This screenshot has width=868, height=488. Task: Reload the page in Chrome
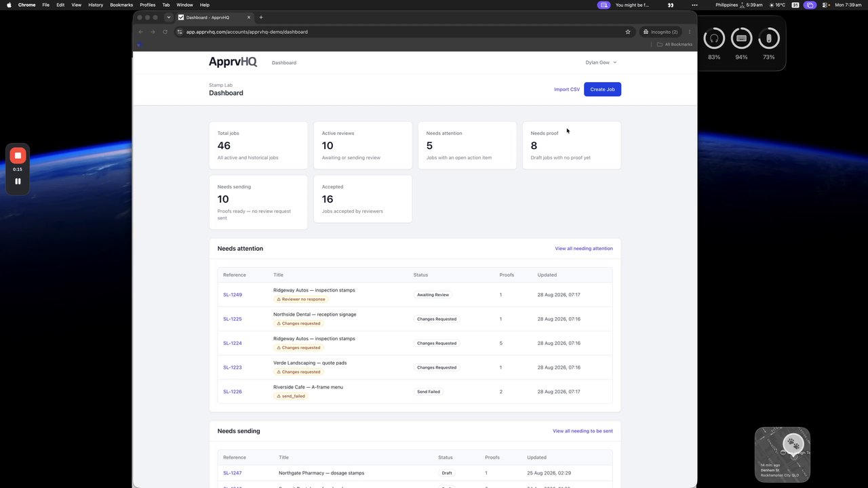[165, 32]
